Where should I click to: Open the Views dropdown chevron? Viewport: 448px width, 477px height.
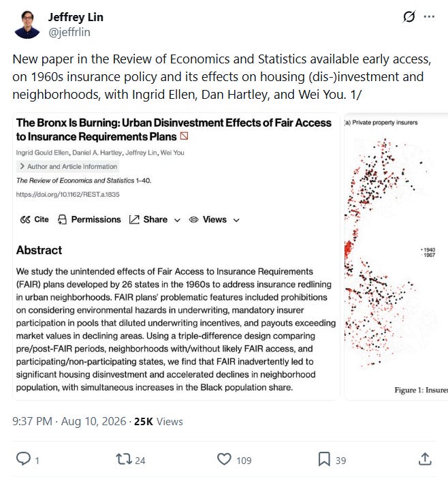(x=236, y=220)
